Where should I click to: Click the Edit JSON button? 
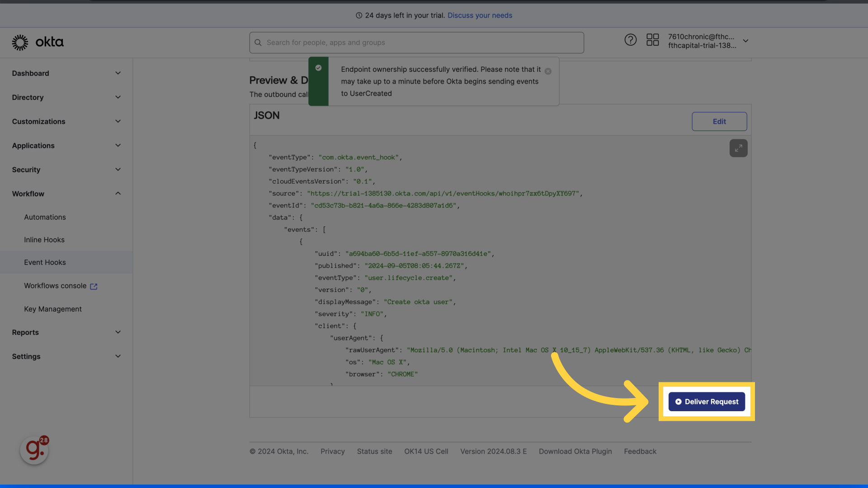(x=719, y=122)
